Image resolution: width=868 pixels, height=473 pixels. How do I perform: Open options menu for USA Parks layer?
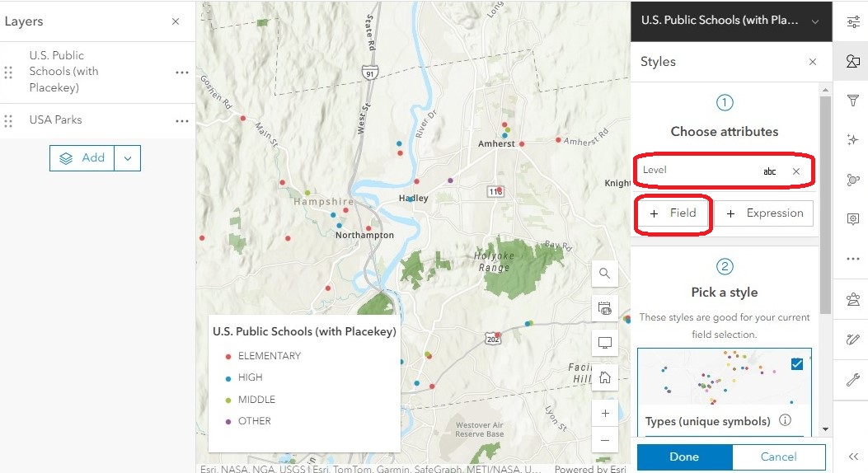tap(182, 120)
